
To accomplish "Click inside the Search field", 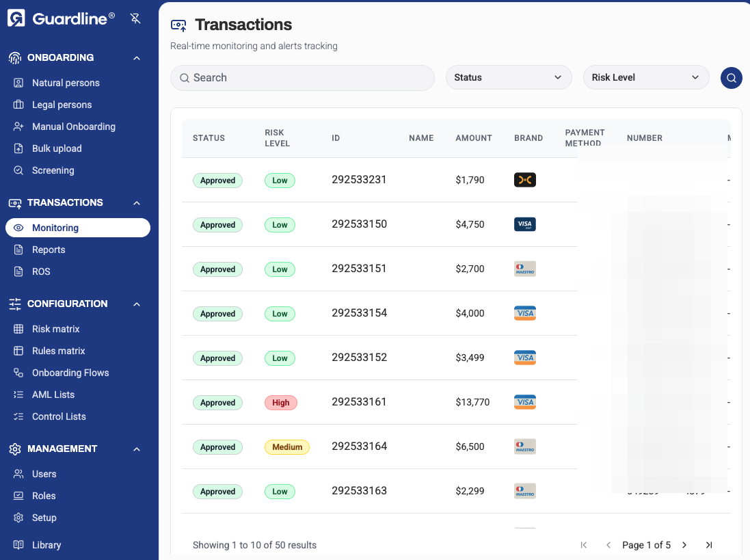I will (x=302, y=78).
